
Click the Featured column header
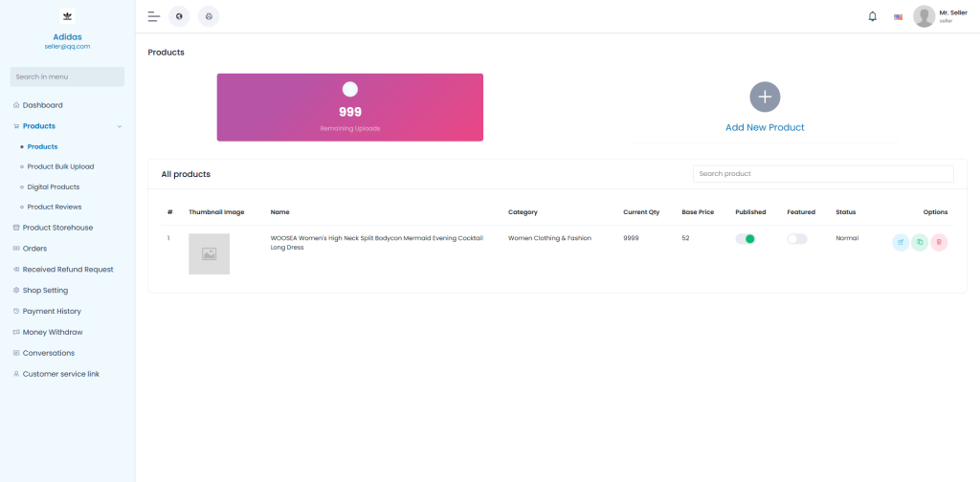point(801,212)
